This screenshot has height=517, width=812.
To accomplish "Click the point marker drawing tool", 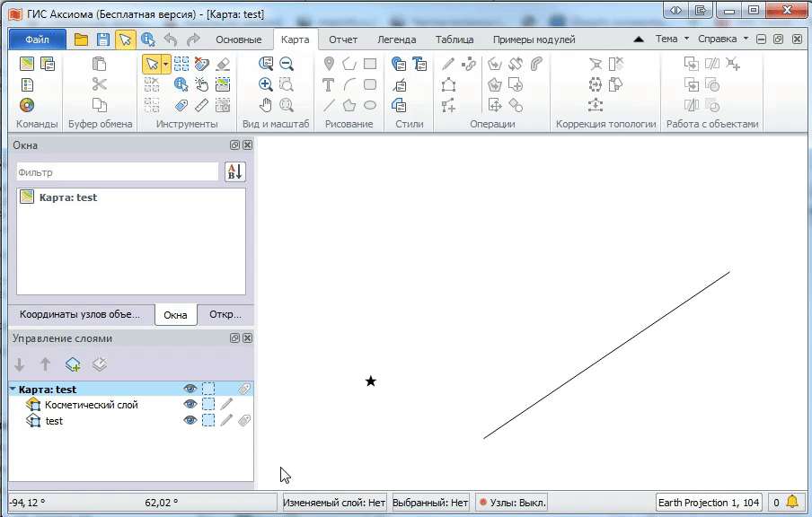I will point(329,64).
